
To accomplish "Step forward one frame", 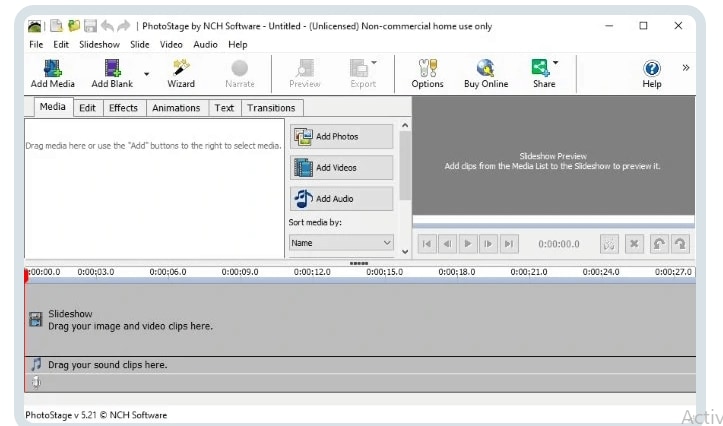I will tap(488, 244).
